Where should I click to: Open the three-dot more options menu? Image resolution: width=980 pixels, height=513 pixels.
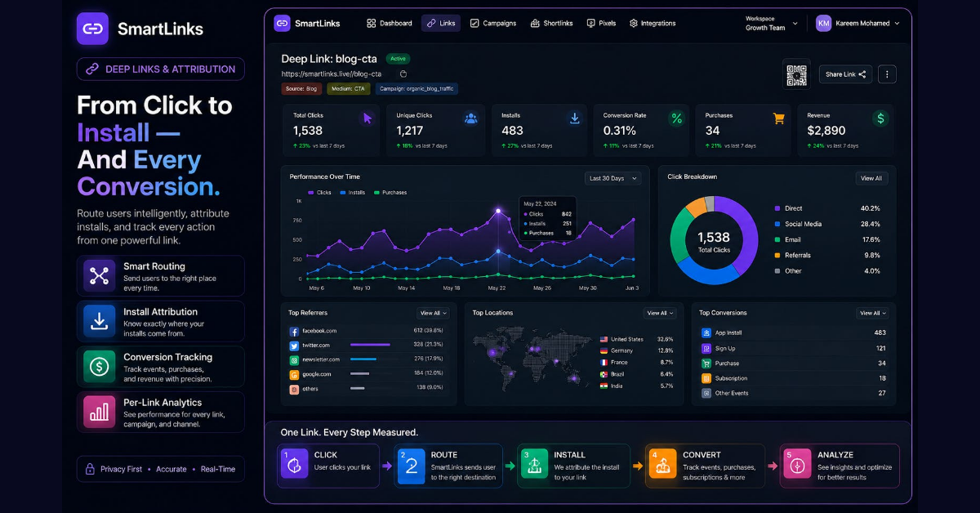coord(887,74)
